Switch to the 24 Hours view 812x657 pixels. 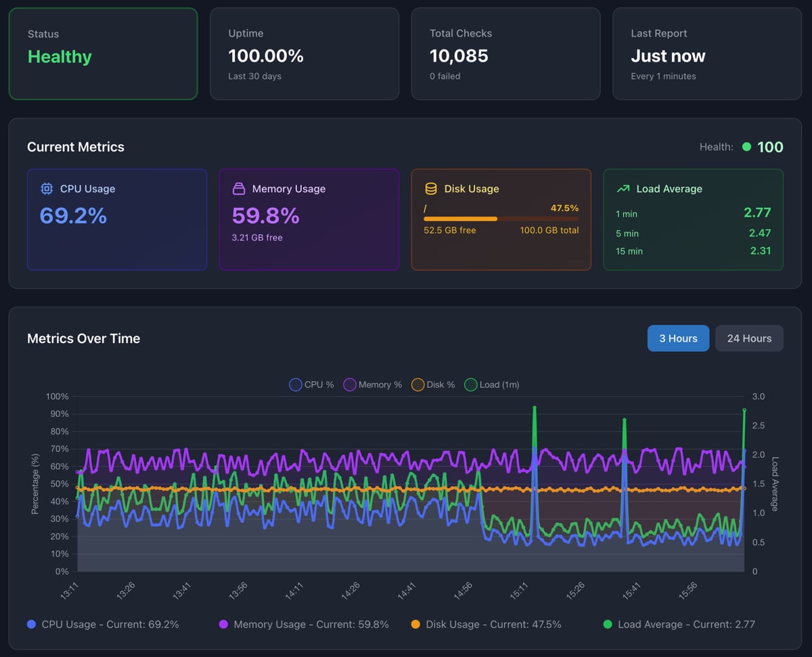click(x=749, y=338)
